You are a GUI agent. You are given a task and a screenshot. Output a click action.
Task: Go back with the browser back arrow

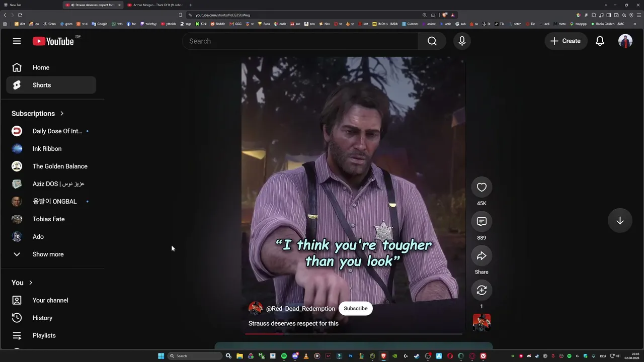(5, 15)
